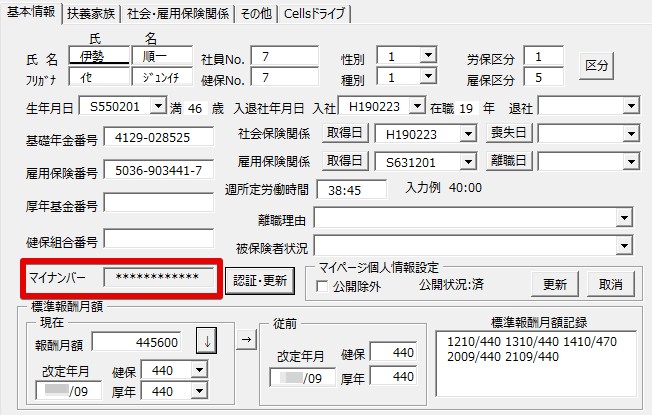Toggle the 公開除外 checkbox
This screenshot has width=652, height=415.
(322, 286)
